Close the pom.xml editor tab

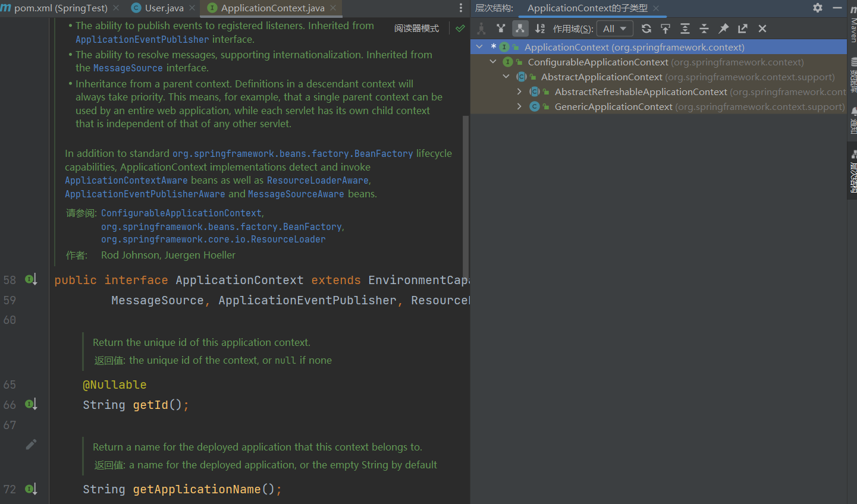[x=116, y=8]
